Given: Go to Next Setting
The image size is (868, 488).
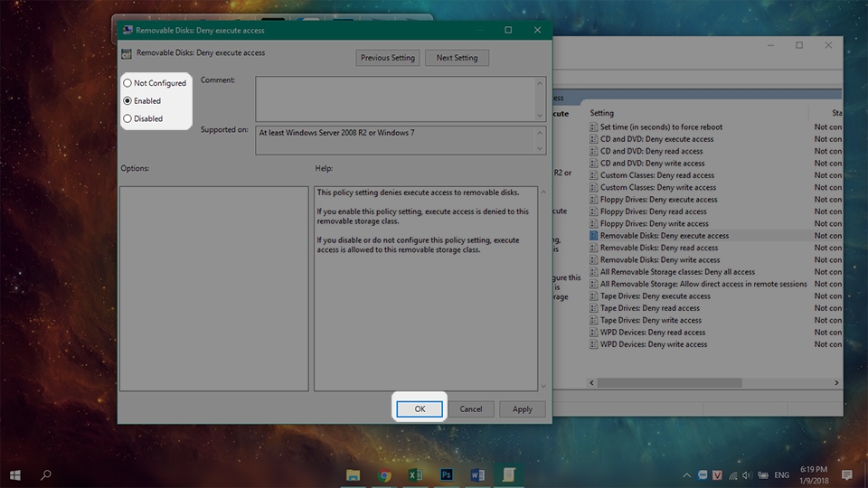Looking at the screenshot, I should click(x=457, y=58).
